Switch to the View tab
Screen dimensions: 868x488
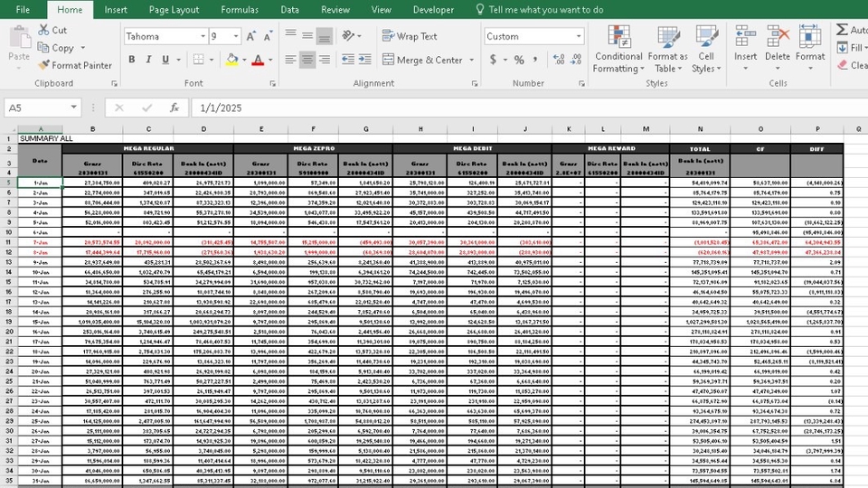[x=381, y=9]
